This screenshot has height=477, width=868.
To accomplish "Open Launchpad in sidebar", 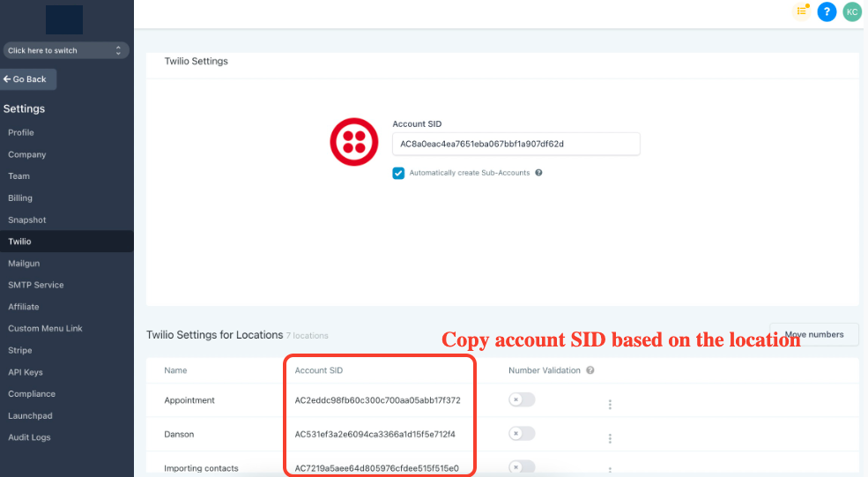I will pos(31,415).
